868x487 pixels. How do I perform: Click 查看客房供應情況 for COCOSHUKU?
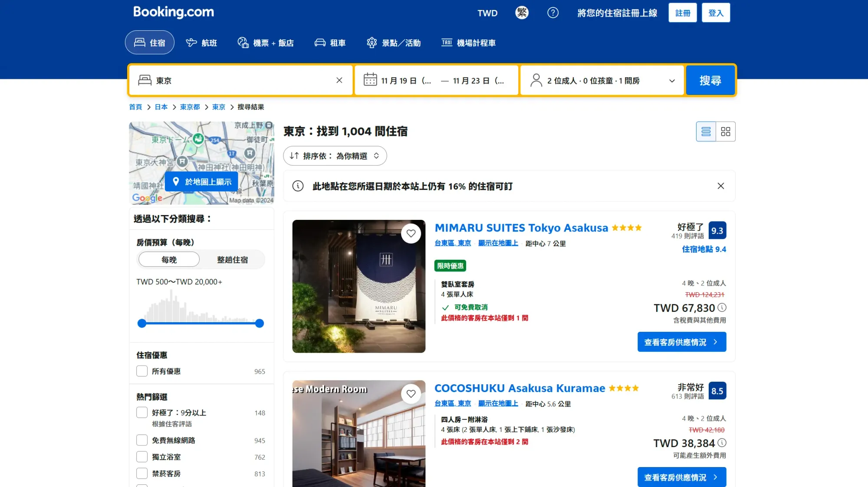click(681, 477)
